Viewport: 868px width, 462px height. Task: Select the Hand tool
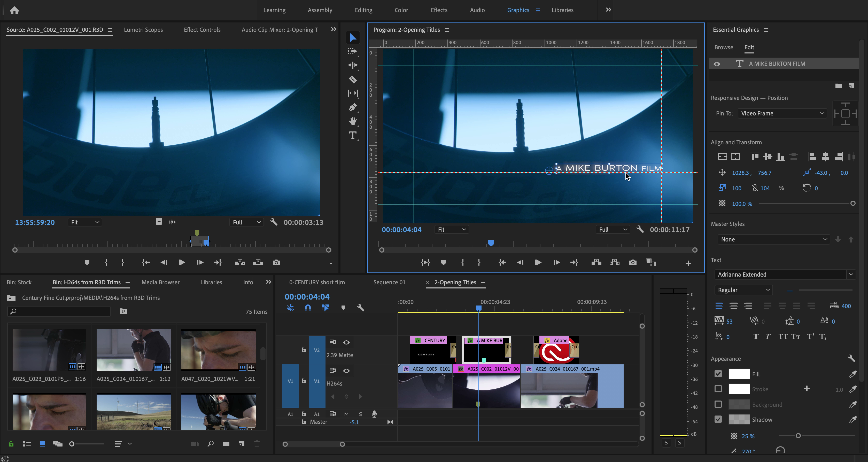352,121
